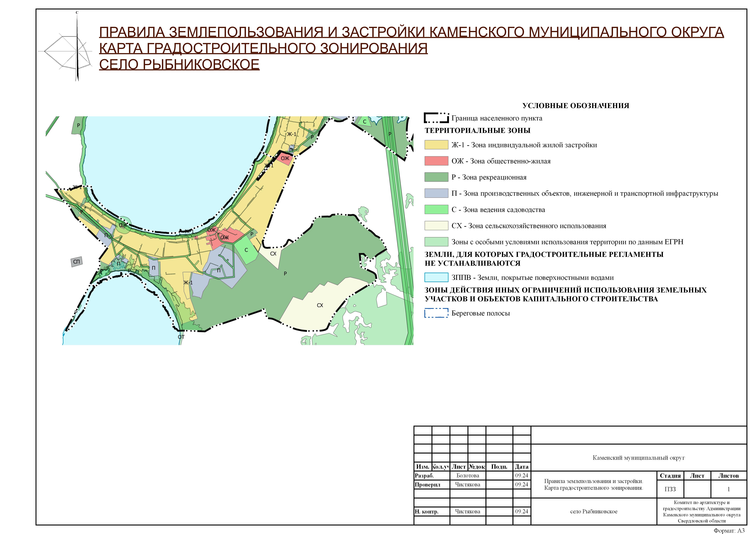Click the blue dashed 'Береговые полосы' legend symbol

(x=436, y=313)
